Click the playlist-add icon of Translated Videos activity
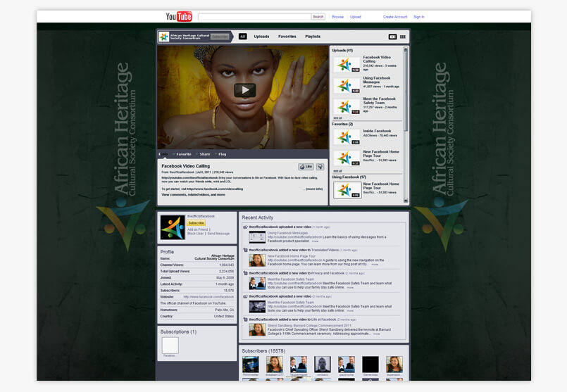The width and height of the screenshot is (567, 392). [x=245, y=250]
